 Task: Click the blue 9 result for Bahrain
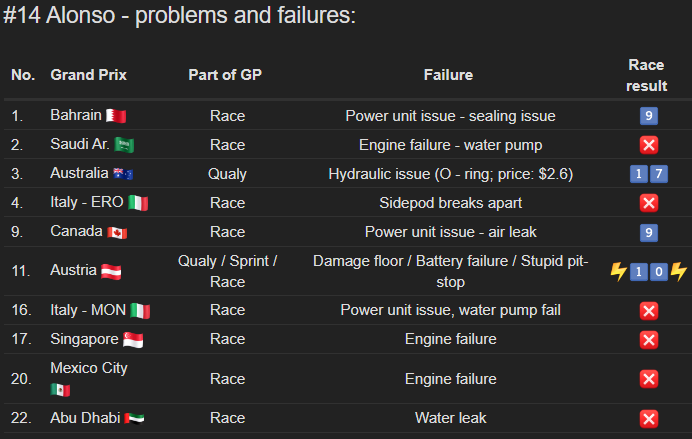[x=648, y=116]
